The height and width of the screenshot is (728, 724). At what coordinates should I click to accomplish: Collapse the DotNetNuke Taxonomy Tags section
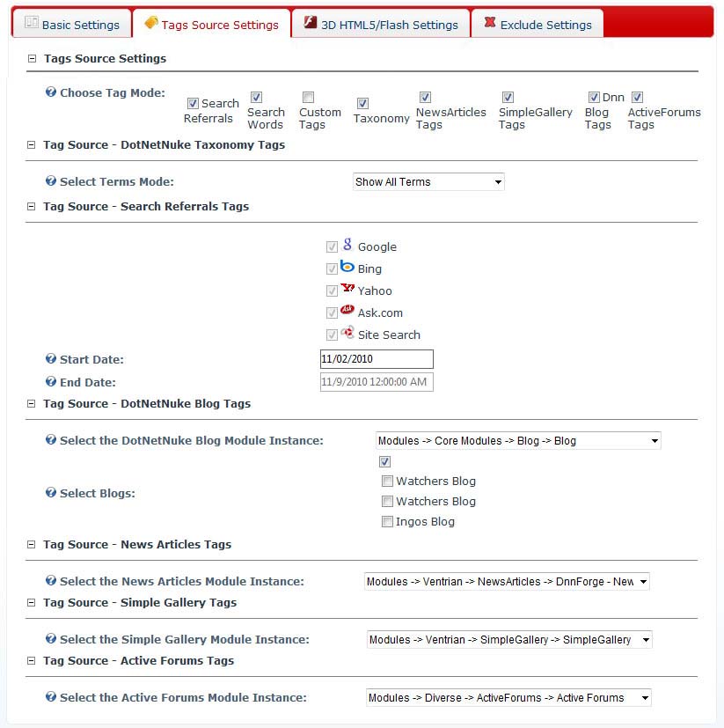[x=31, y=145]
